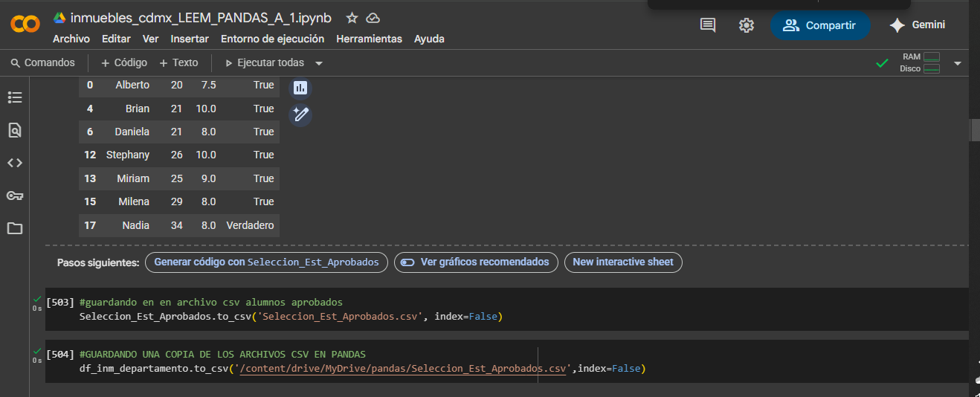980x397 pixels.
Task: Click run status check of cell 503
Action: 37,299
